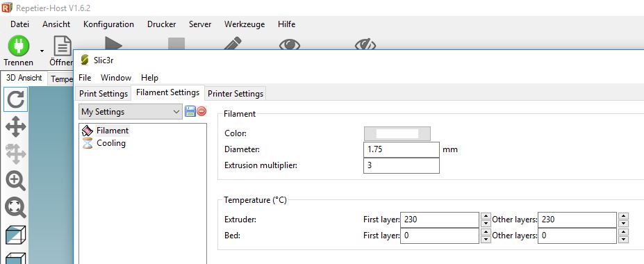Switch to the Print Settings tab
The width and height of the screenshot is (644, 264).
[x=104, y=94]
